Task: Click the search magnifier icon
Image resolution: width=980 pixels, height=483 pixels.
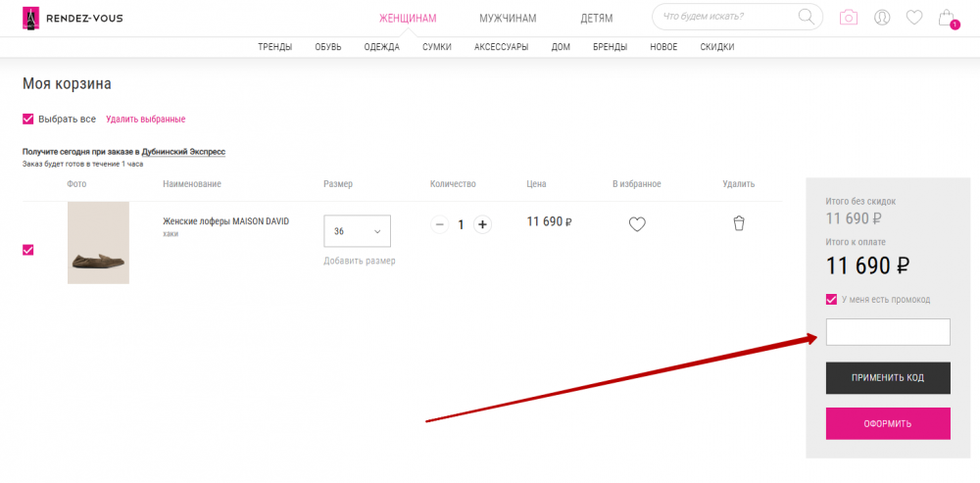Action: click(807, 17)
